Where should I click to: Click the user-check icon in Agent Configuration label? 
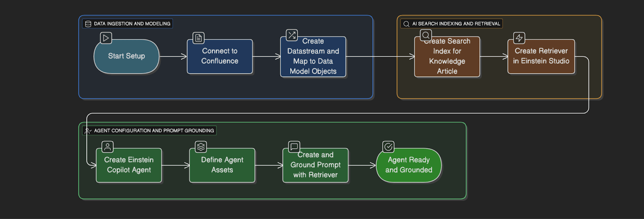(88, 131)
